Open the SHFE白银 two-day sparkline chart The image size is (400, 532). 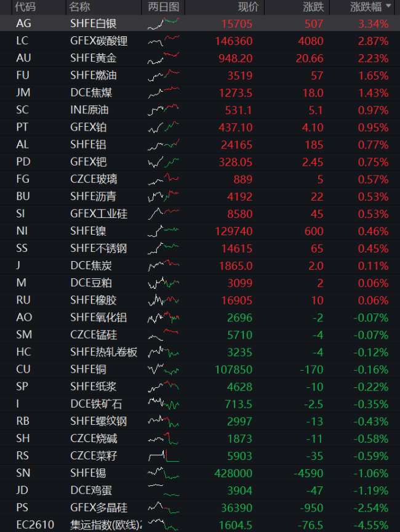(164, 24)
